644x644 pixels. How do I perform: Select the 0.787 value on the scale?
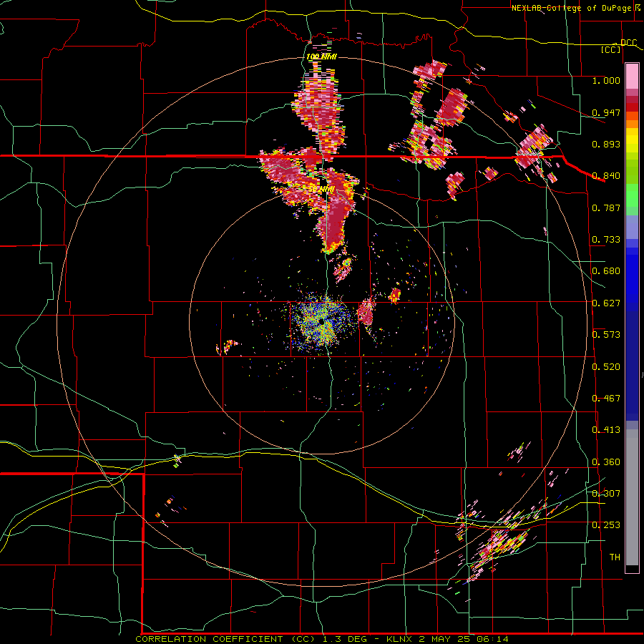606,208
